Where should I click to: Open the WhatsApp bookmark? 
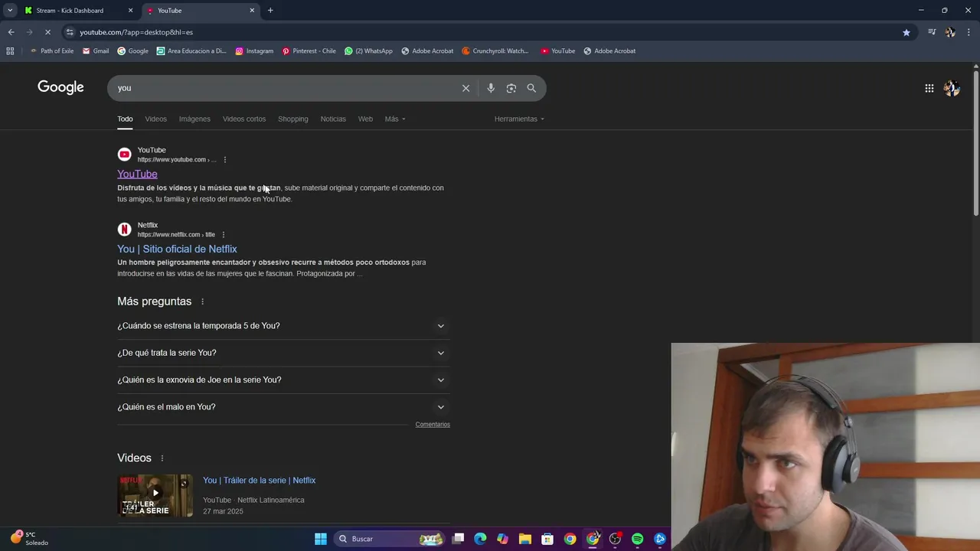click(368, 51)
